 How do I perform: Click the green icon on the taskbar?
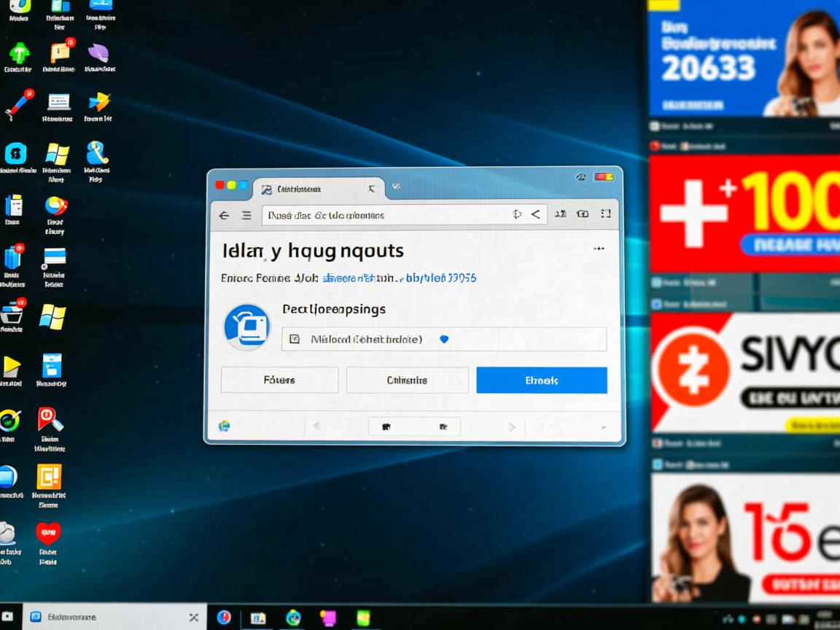pos(363,618)
